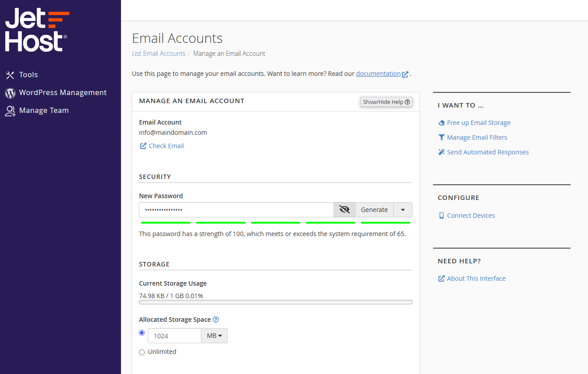This screenshot has height=374, width=588.
Task: Click the Check Email external icon
Action: (x=143, y=146)
